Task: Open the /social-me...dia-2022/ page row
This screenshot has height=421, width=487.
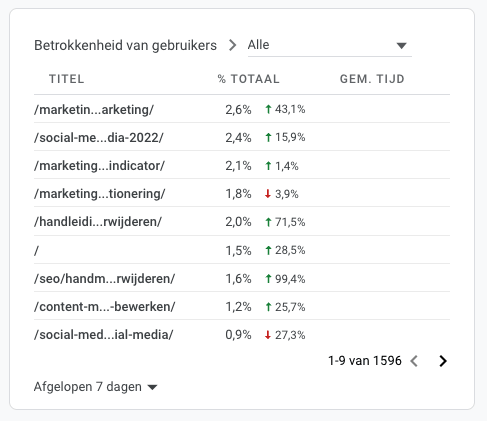Action: (x=242, y=137)
